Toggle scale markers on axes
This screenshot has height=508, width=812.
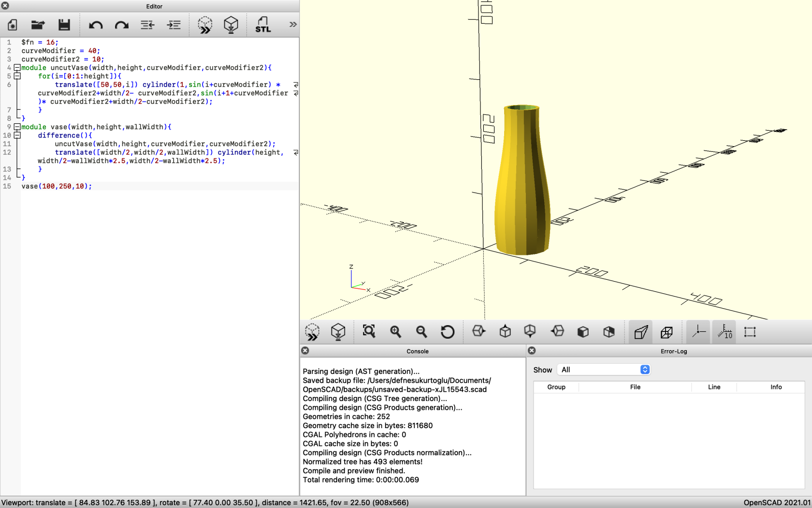725,332
